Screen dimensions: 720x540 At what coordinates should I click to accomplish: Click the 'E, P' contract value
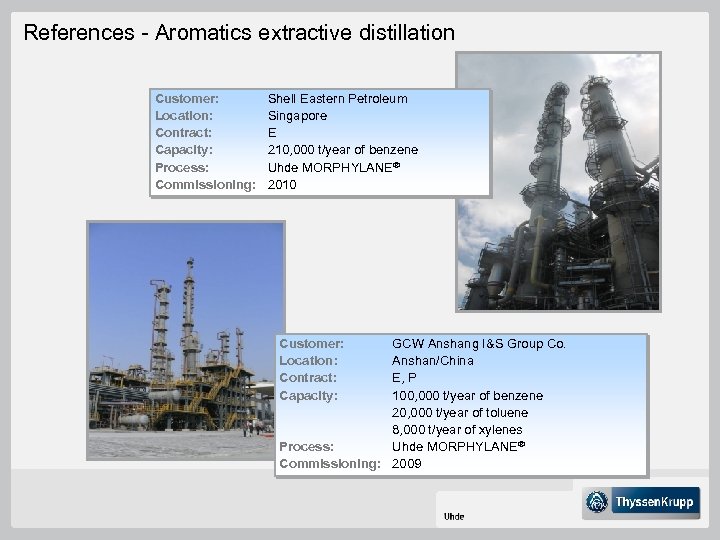pos(404,378)
